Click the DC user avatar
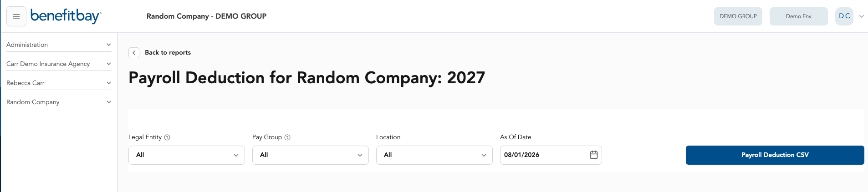 [844, 16]
